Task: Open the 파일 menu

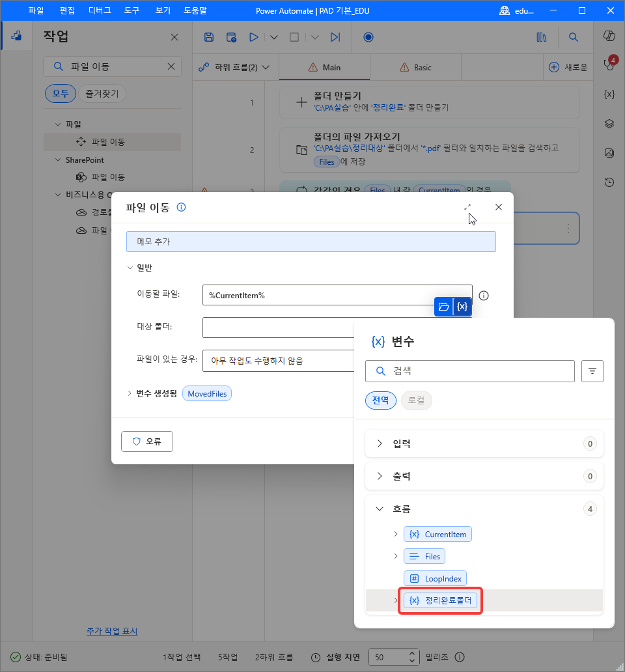Action: 36,10
